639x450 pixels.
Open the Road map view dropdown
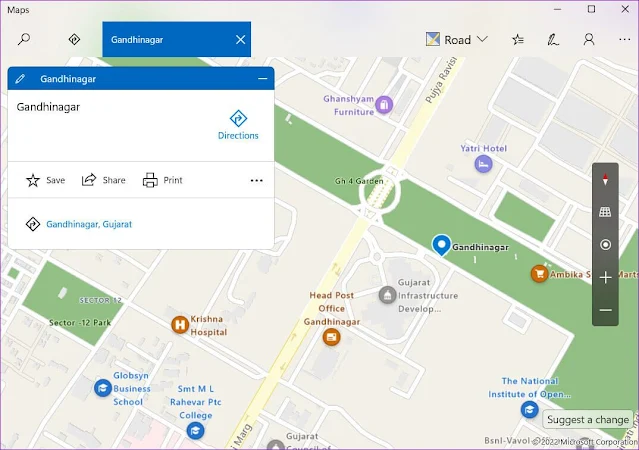pos(457,40)
